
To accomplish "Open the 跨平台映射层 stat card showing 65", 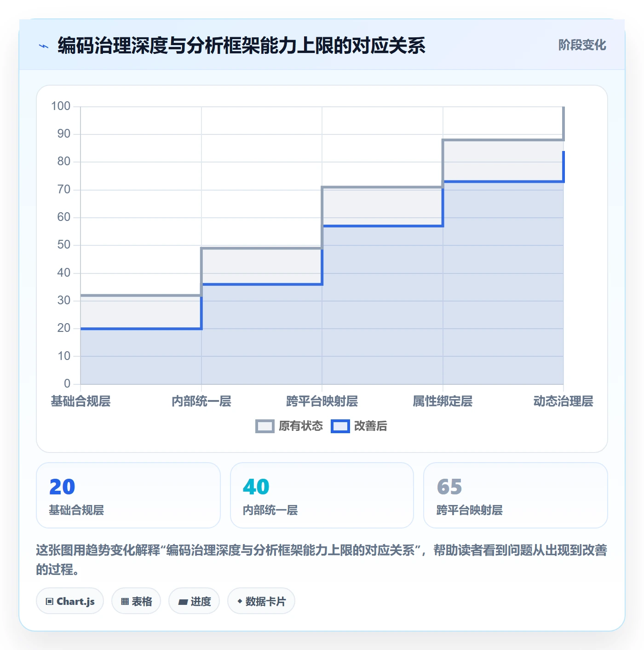I will tap(516, 495).
